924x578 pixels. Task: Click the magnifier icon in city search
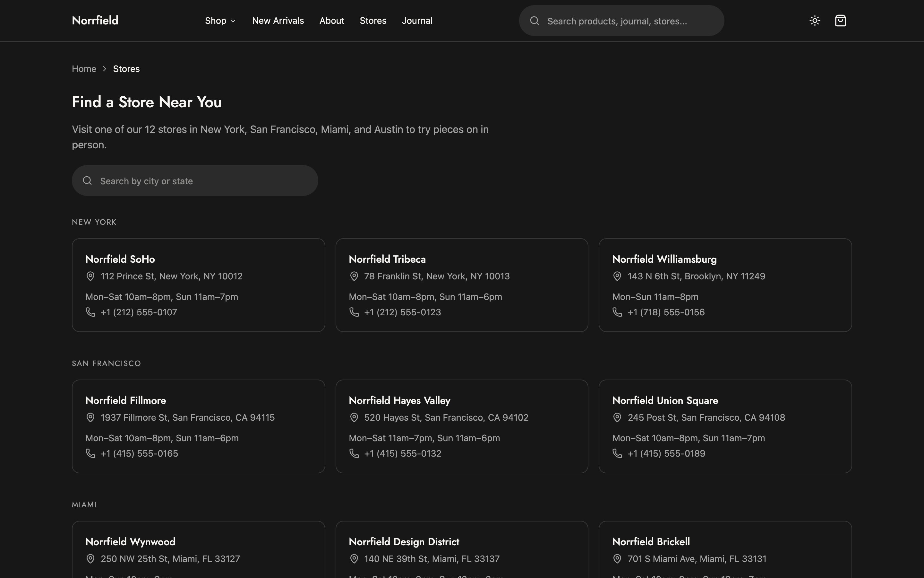(x=88, y=180)
